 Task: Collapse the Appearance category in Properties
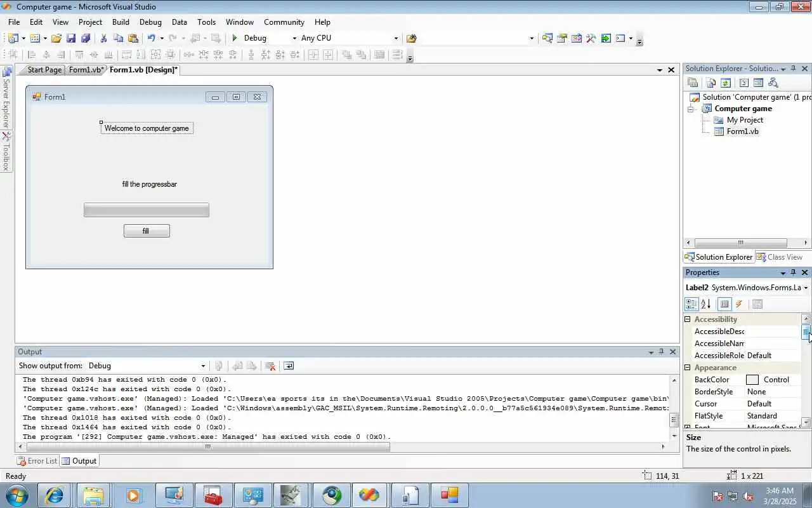coord(688,368)
